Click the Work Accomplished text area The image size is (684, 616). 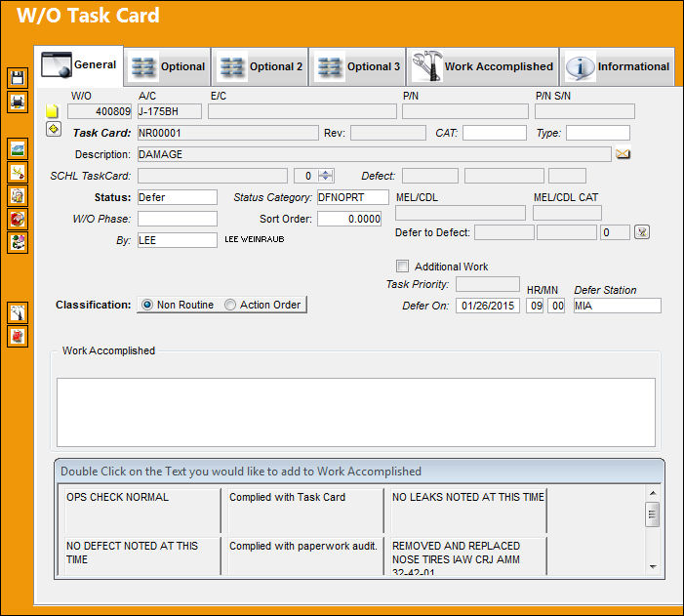tap(356, 412)
